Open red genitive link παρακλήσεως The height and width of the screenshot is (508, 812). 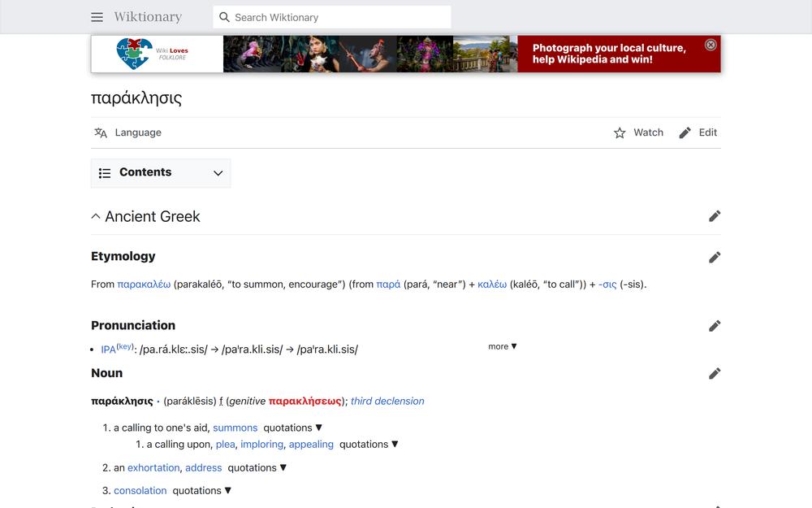[305, 402]
